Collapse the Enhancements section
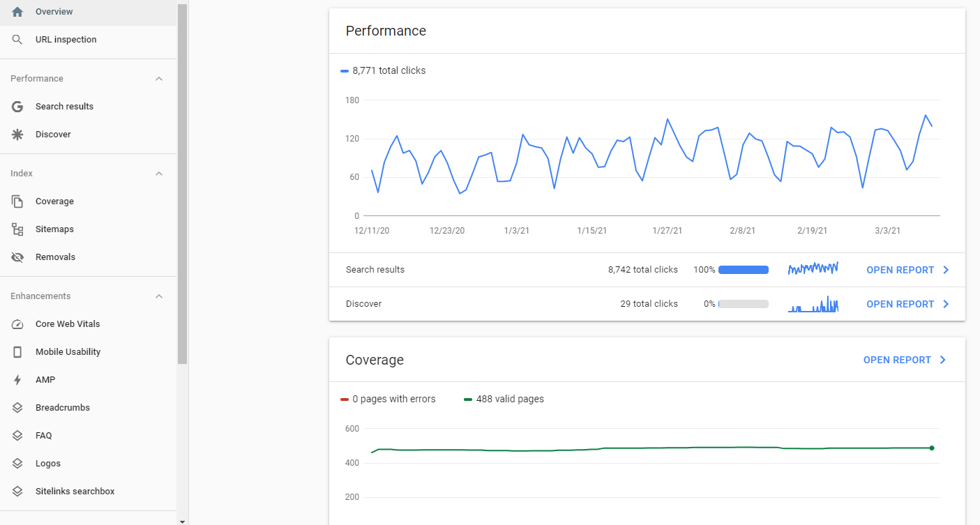The width and height of the screenshot is (980, 525). tap(159, 296)
